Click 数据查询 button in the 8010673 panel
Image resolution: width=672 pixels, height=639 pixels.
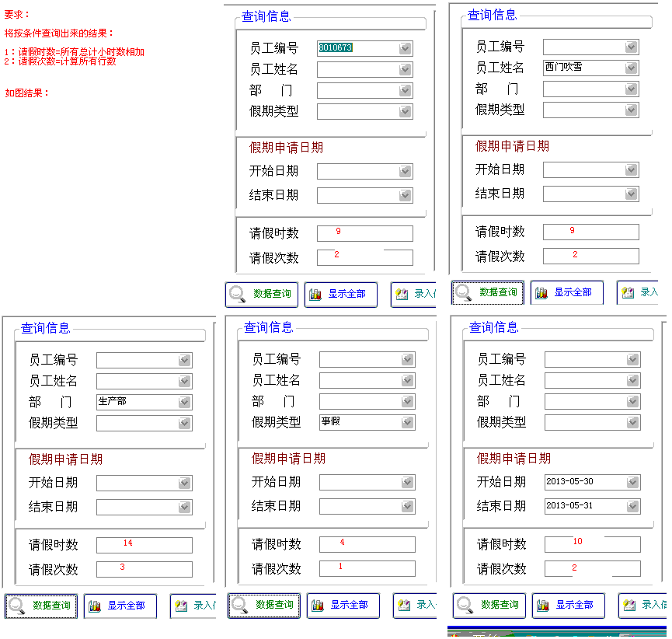262,294
